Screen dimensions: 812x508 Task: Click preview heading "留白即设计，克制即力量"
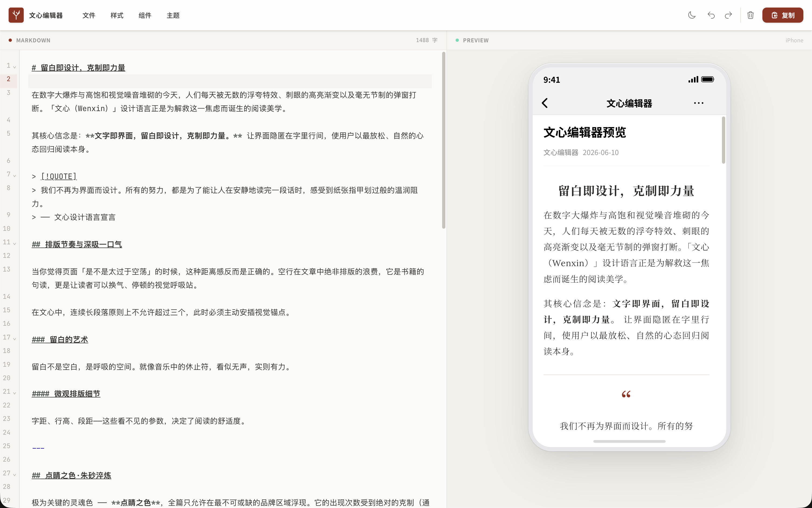[626, 191]
